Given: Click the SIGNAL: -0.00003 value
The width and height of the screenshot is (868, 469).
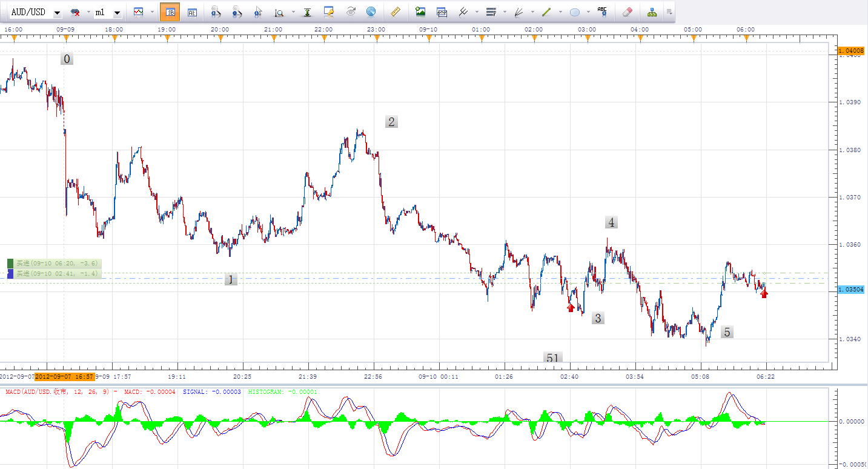Looking at the screenshot, I should (x=212, y=392).
